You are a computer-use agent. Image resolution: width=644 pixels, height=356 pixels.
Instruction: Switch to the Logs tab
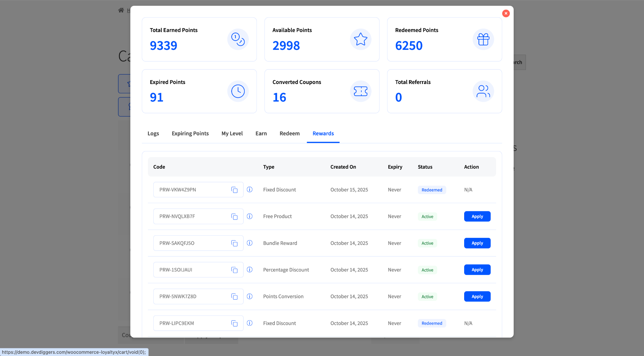point(153,133)
